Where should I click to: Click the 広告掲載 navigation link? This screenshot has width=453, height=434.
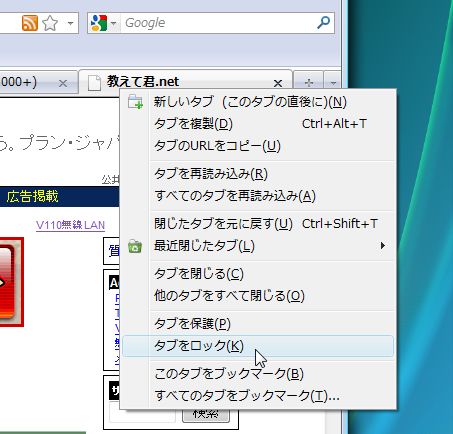coord(32,196)
